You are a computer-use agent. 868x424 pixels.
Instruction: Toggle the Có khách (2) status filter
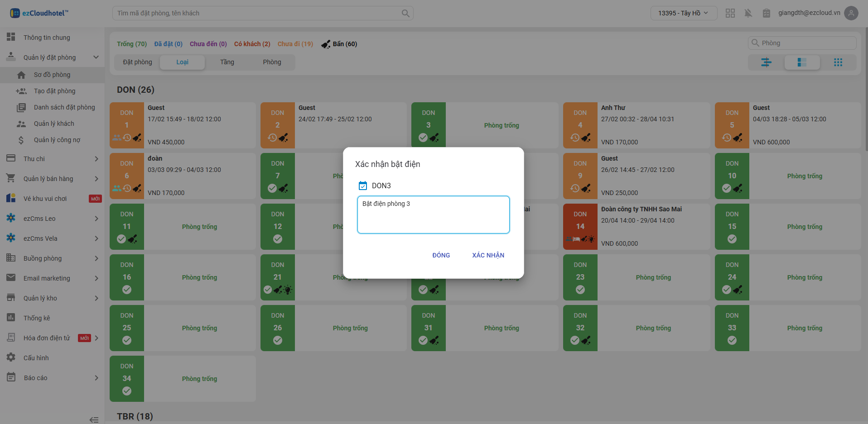(252, 44)
